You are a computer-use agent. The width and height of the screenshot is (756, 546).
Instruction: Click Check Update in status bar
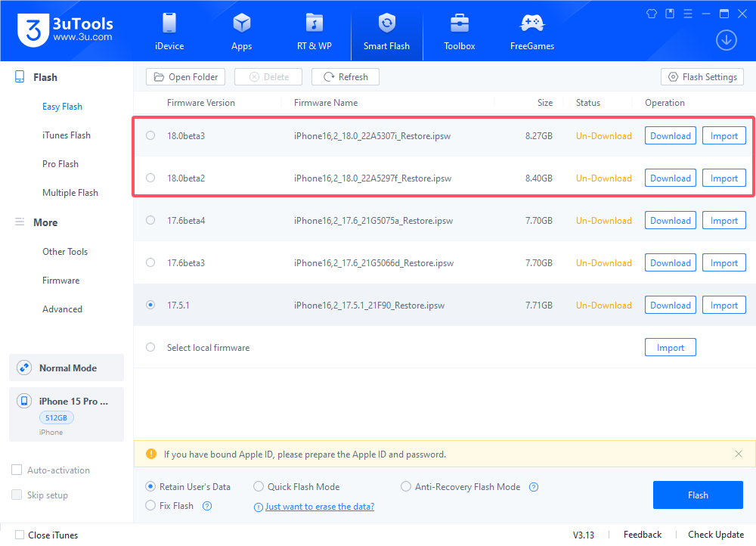click(716, 535)
